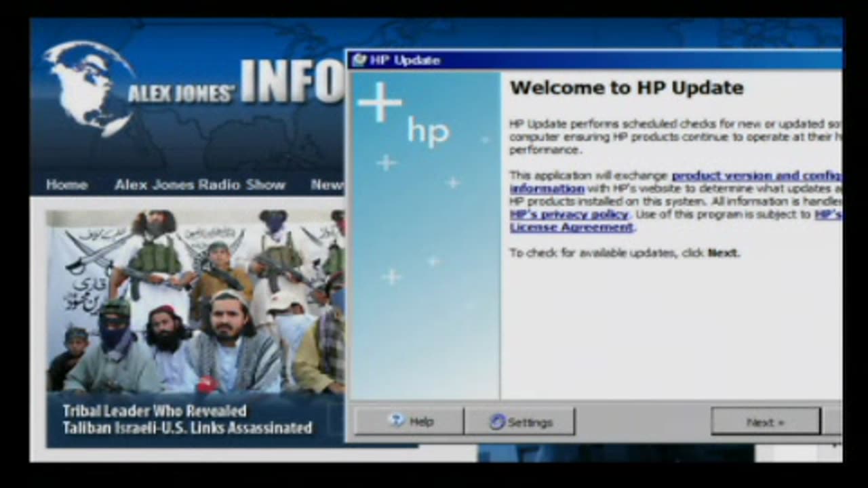The image size is (868, 488).
Task: Click the HP Update window title text
Action: tap(406, 60)
